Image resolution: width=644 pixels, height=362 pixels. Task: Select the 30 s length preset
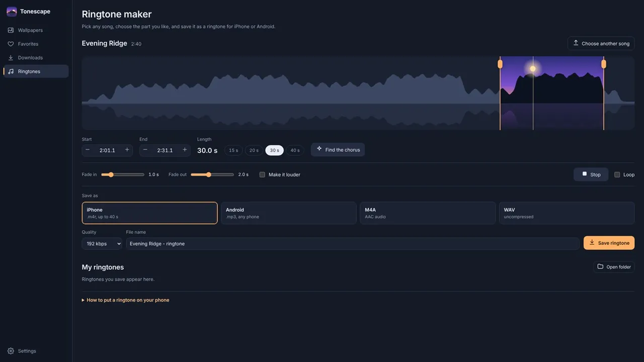coord(274,150)
